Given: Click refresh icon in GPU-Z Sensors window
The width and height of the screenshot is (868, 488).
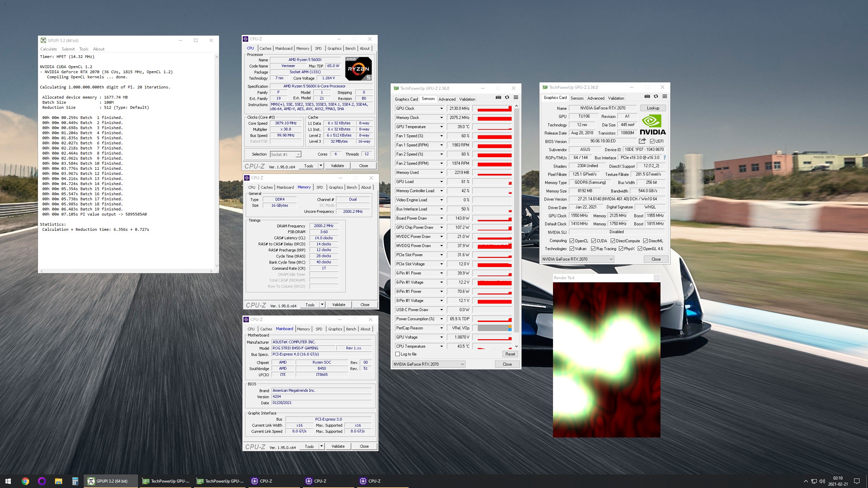Looking at the screenshot, I should pyautogui.click(x=507, y=98).
